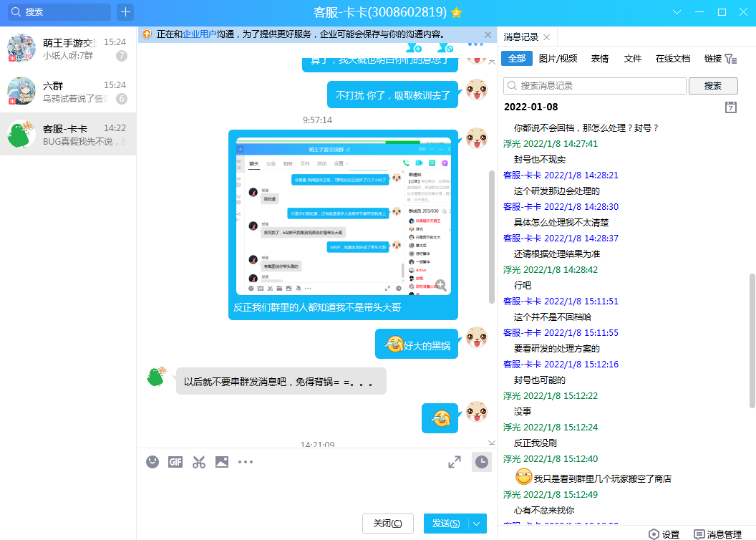The width and height of the screenshot is (756, 540).
Task: Click the message 以后就不要串群发消息吧
Action: (281, 382)
